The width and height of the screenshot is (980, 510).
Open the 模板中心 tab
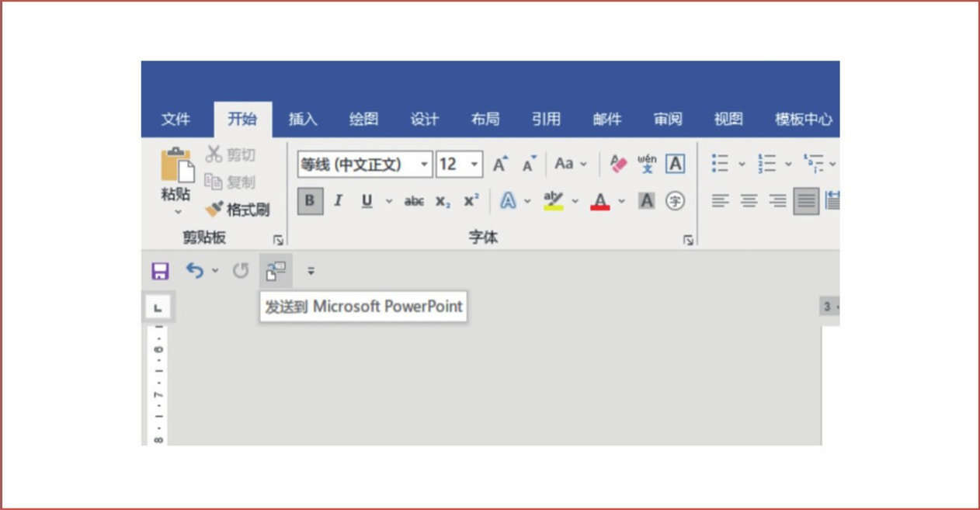pyautogui.click(x=804, y=119)
